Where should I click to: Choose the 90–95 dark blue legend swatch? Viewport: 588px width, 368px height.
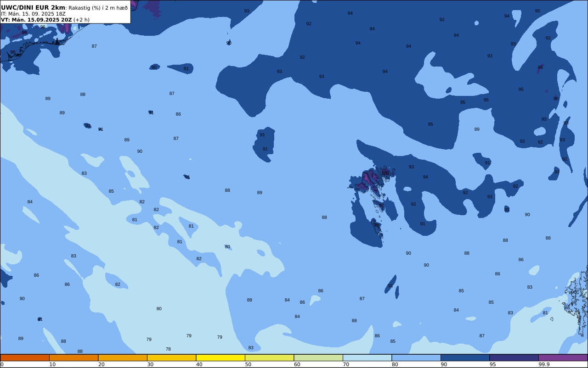click(x=465, y=357)
